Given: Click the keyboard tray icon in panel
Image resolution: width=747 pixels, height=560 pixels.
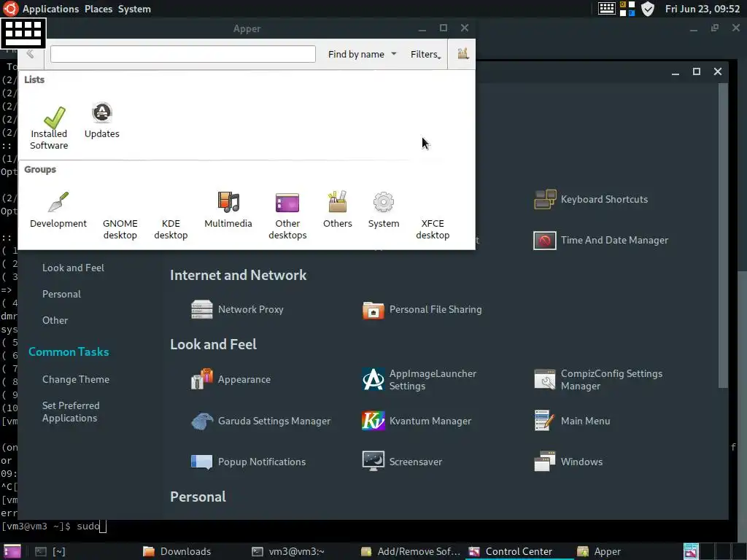Looking at the screenshot, I should pos(606,9).
